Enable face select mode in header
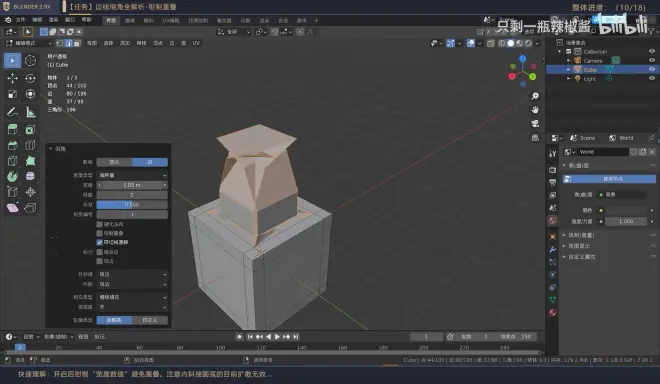 tap(77, 43)
